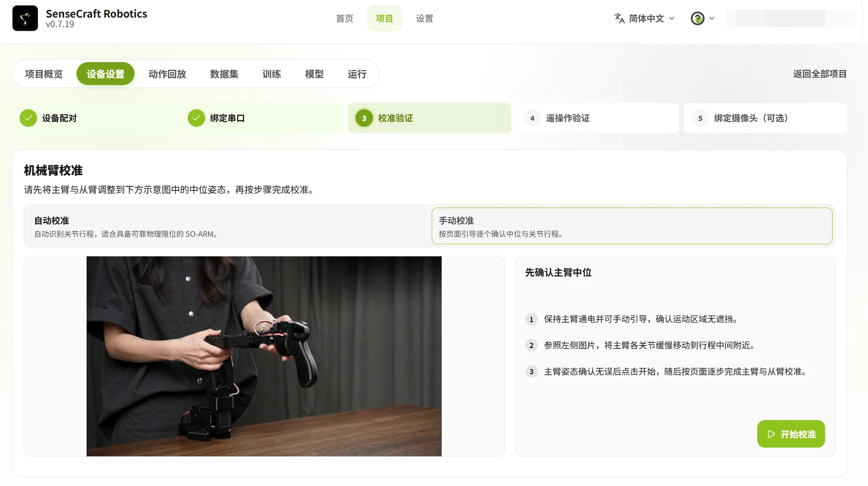Open the 运行 tab
The width and height of the screenshot is (868, 486).
click(x=357, y=74)
